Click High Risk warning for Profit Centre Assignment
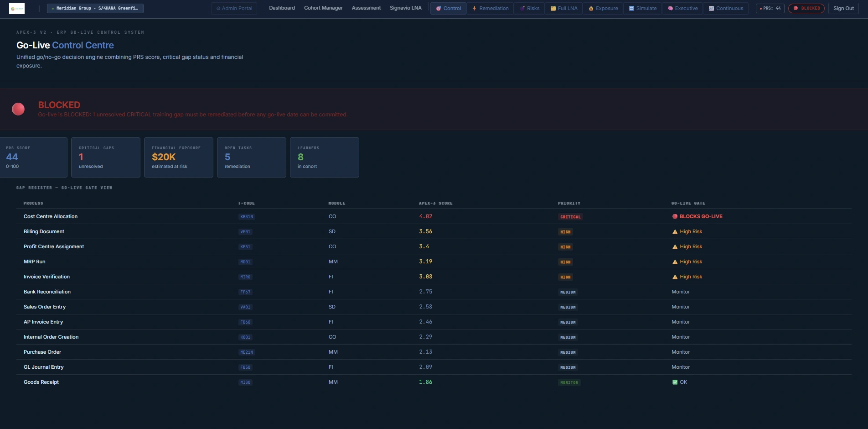868x429 pixels. point(687,246)
